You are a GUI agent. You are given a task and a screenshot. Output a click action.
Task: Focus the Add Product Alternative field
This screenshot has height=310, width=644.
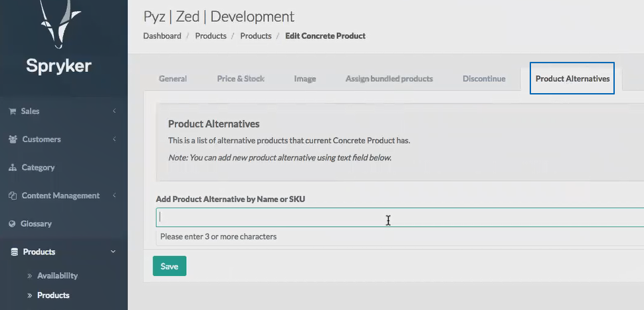pyautogui.click(x=399, y=218)
